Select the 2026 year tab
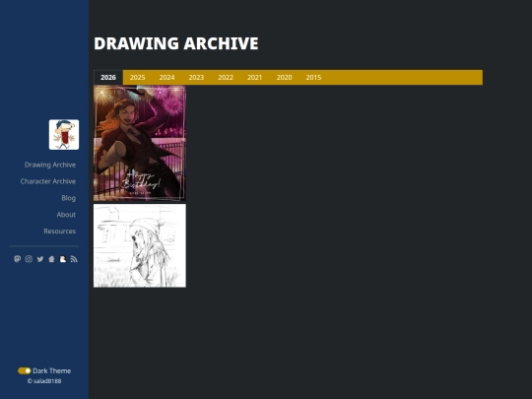 point(108,78)
